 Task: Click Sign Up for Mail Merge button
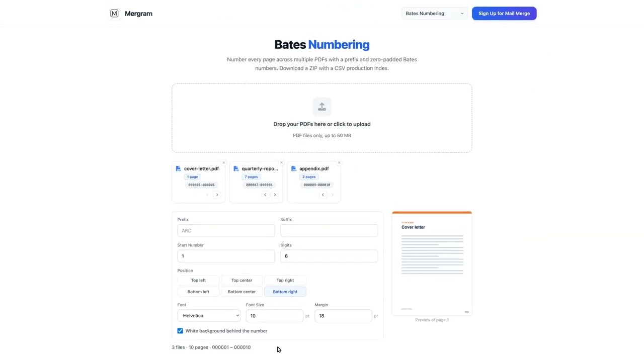tap(504, 14)
